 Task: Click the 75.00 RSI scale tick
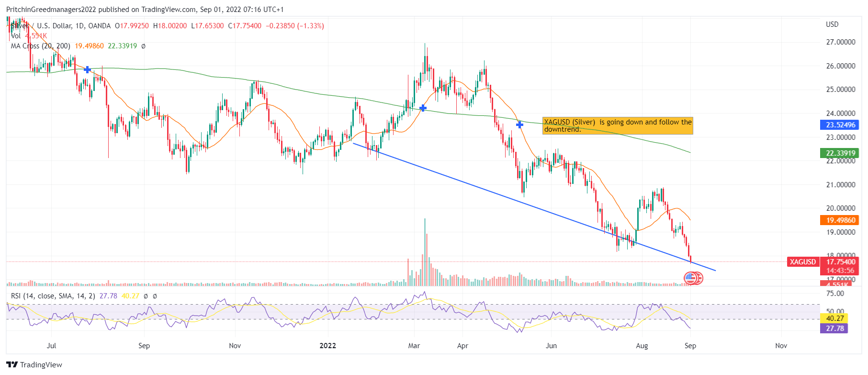coord(835,294)
